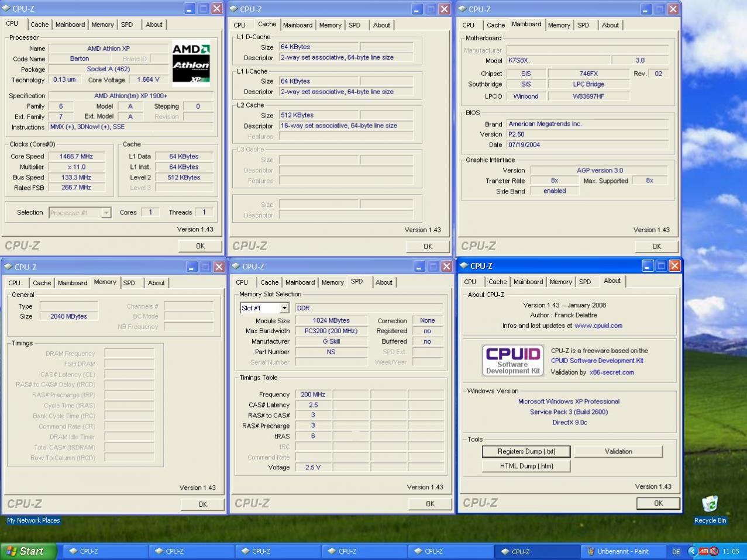Click OK in the Memory window

tap(202, 504)
